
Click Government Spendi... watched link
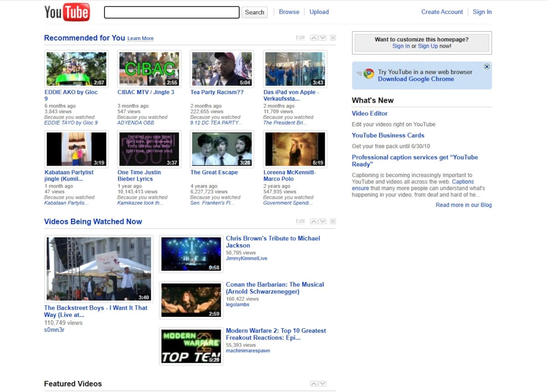click(x=288, y=203)
